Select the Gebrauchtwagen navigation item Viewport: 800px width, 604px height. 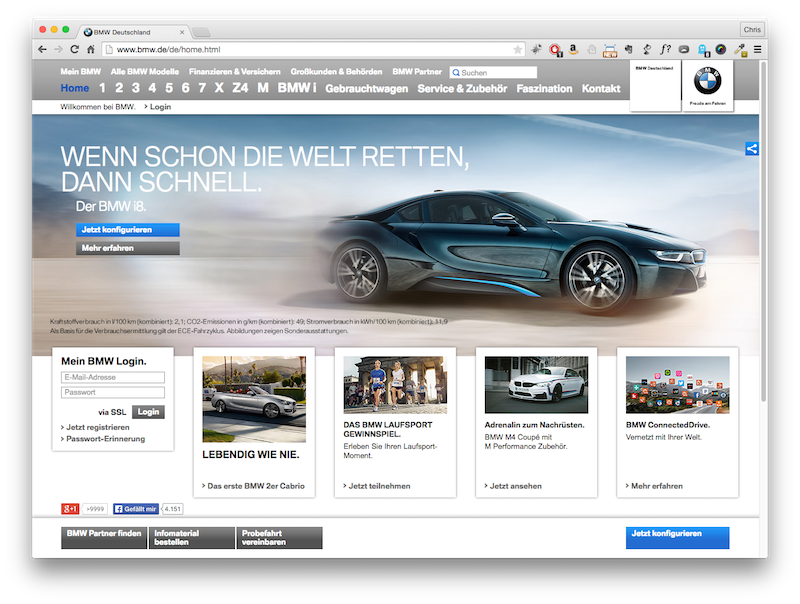click(366, 89)
